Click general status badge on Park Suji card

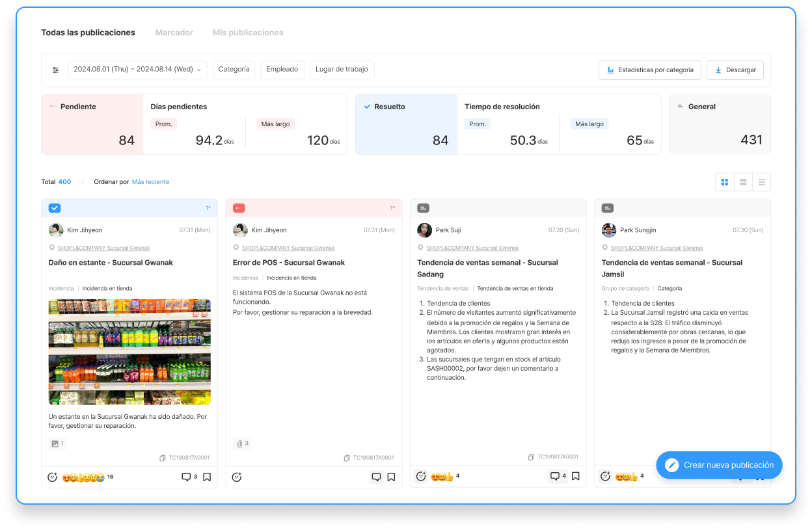click(424, 208)
